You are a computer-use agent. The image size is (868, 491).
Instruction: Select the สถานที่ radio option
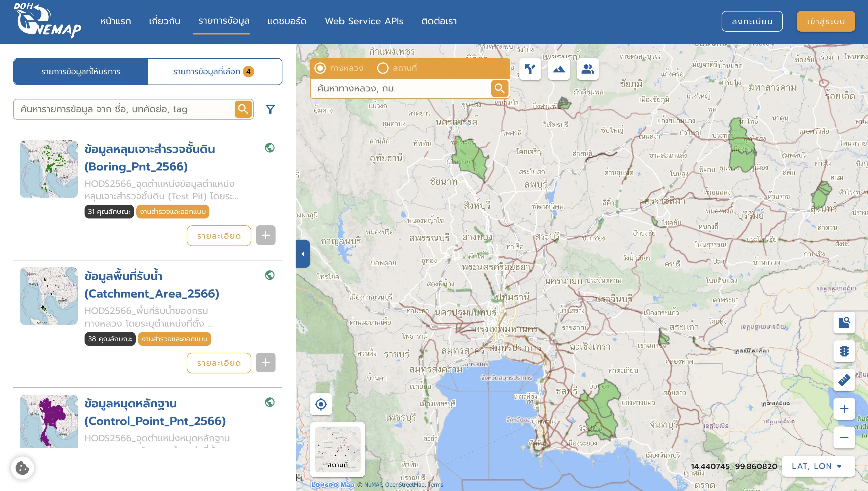click(383, 68)
